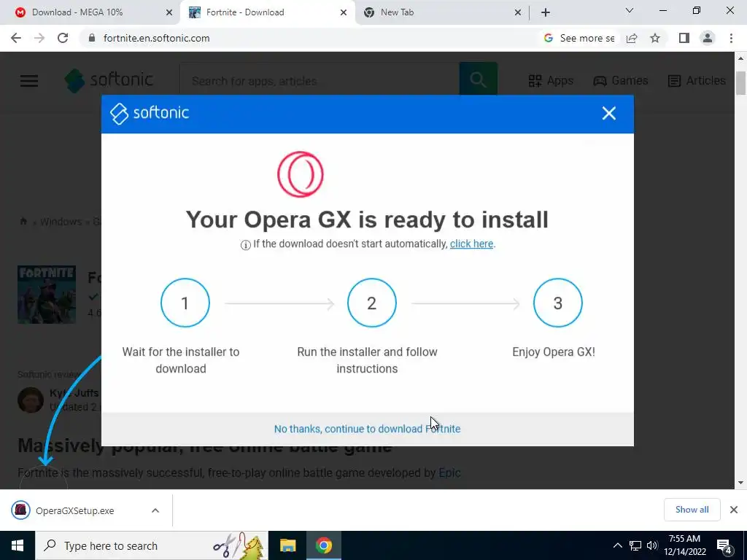Click the Softonic site logo
Screen dimensions: 747x560
(109, 80)
